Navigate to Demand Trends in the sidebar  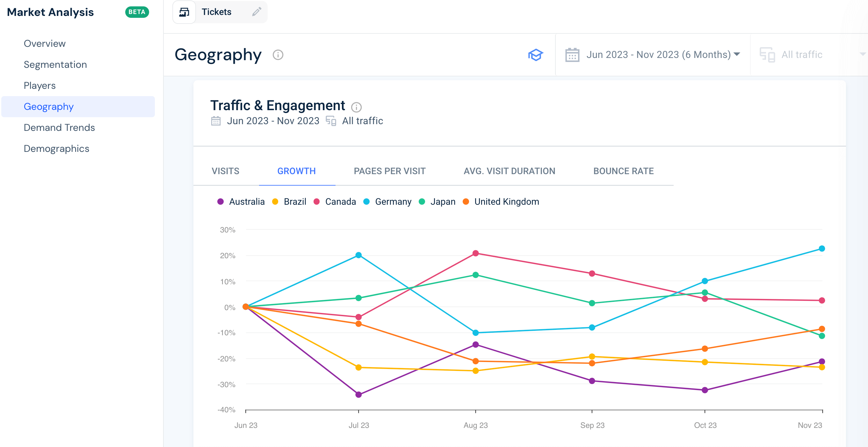[59, 128]
